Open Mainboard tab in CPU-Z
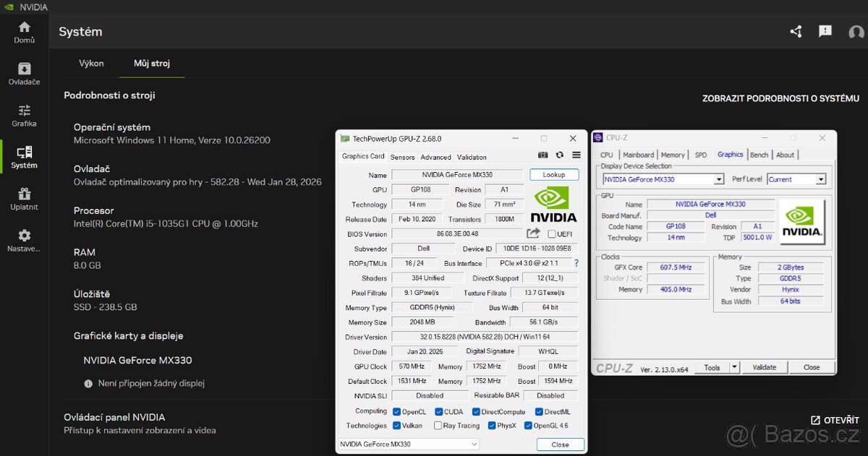Screen dimensions: 868x456 click(x=638, y=155)
